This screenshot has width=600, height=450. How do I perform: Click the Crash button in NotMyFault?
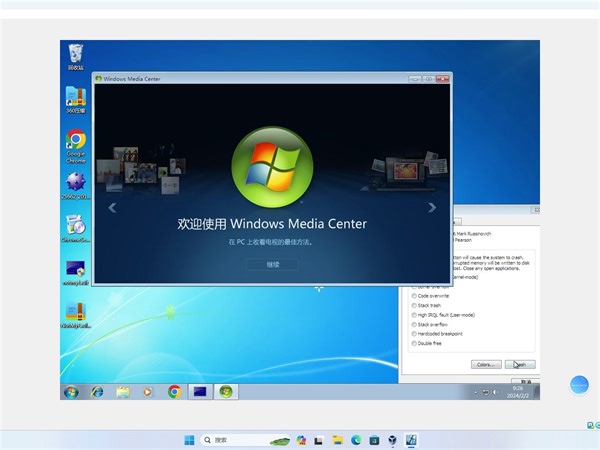point(520,364)
